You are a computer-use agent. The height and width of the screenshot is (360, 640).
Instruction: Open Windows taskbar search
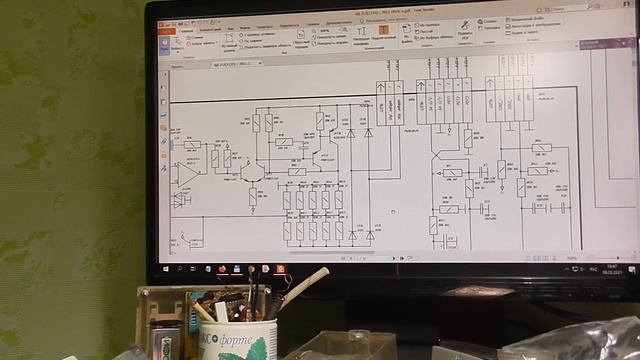pyautogui.click(x=180, y=269)
